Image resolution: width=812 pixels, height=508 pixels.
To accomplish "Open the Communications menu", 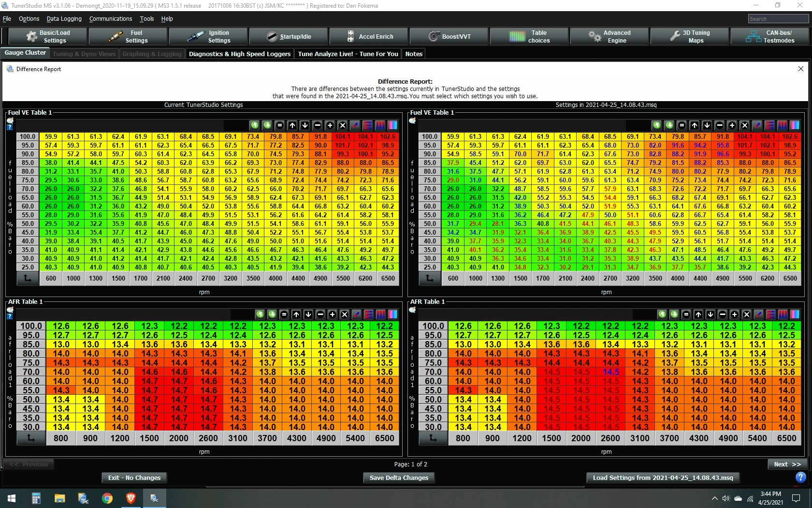I will pyautogui.click(x=111, y=19).
